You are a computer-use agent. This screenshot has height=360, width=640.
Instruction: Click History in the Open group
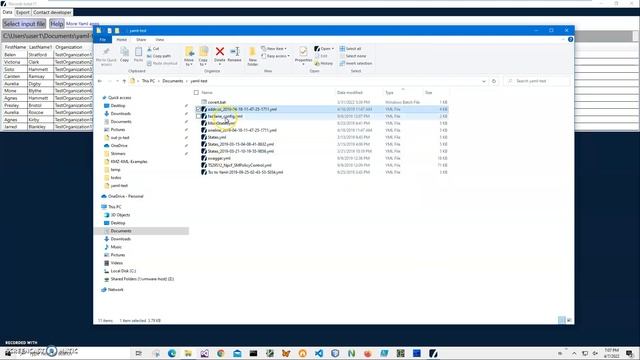click(324, 63)
